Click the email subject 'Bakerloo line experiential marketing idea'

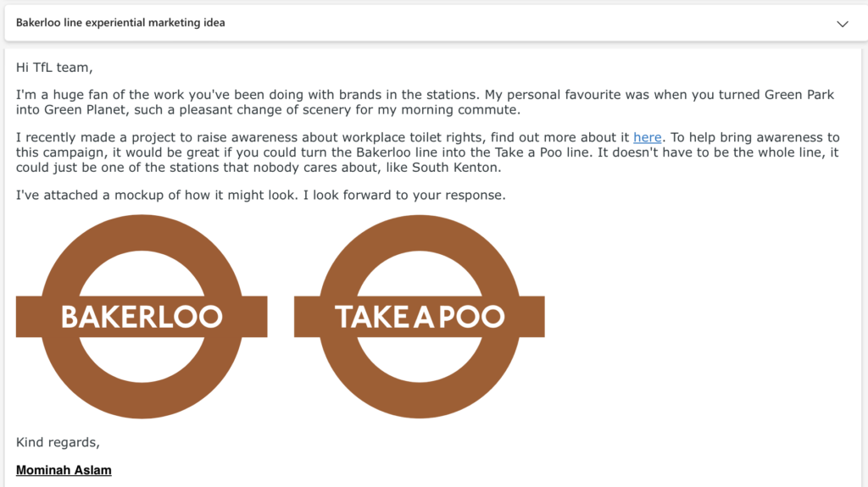(120, 23)
